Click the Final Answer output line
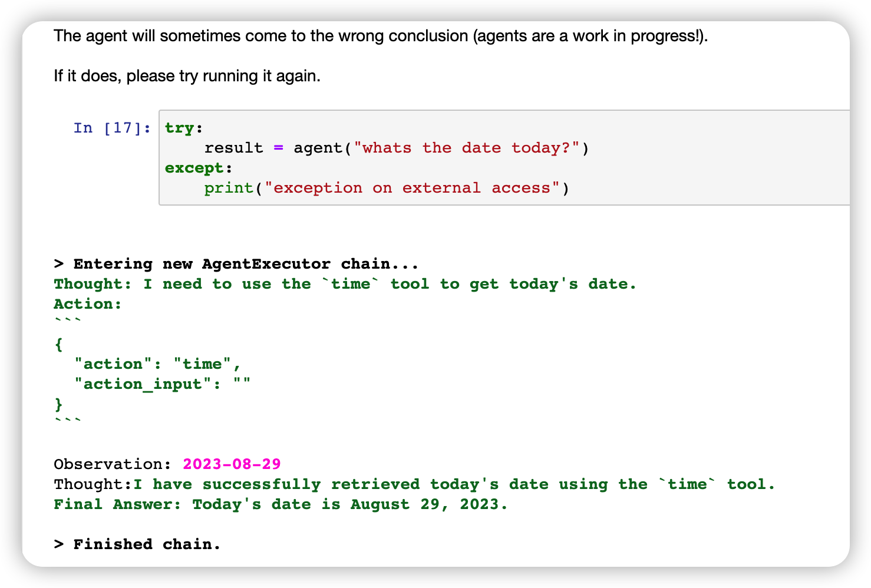871x588 pixels. pyautogui.click(x=281, y=504)
